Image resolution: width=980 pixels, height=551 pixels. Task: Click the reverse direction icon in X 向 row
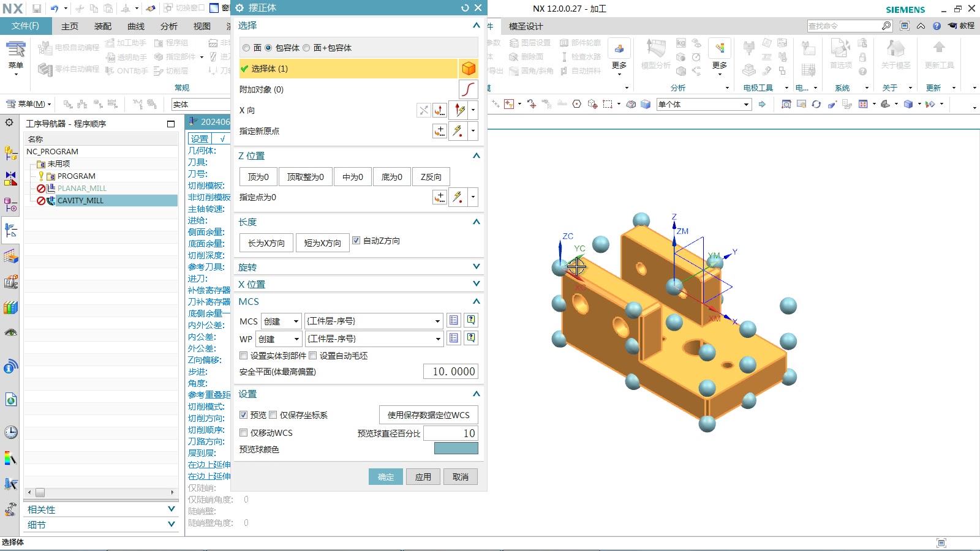tap(423, 110)
